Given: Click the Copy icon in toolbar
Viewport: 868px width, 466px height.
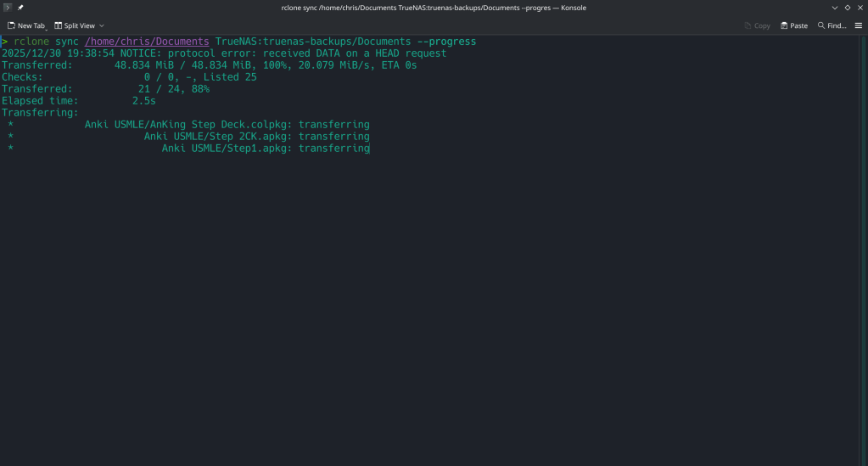Looking at the screenshot, I should pos(748,25).
